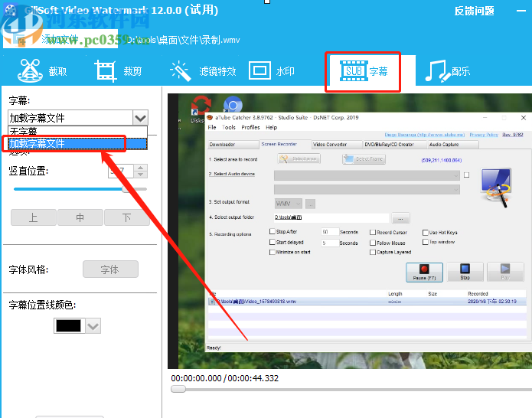Enable the Record Cursor checkbox
Viewport: 532px width, 418px height.
(x=373, y=233)
